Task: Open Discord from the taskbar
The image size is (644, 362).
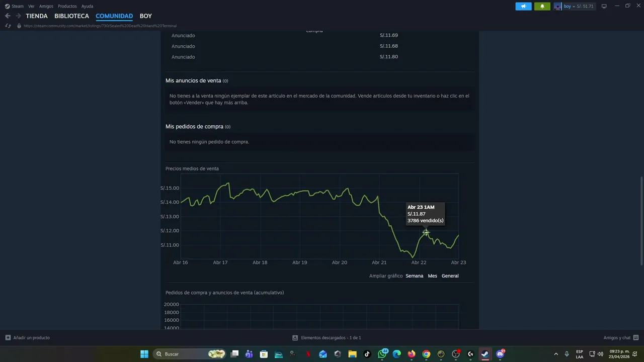Action: pos(500,354)
